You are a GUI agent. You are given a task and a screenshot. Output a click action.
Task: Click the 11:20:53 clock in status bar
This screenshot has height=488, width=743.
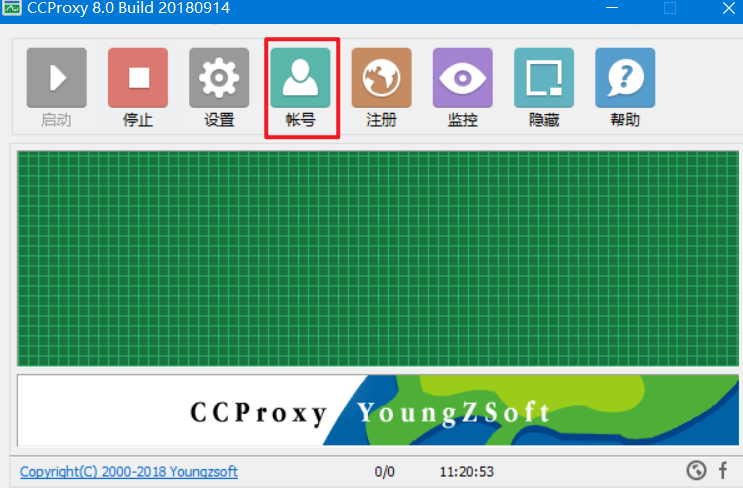(467, 472)
